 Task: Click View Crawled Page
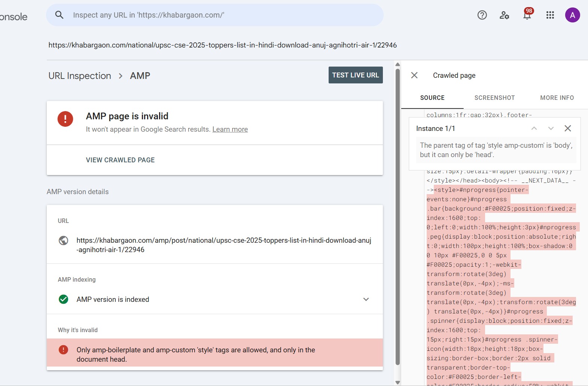(120, 160)
